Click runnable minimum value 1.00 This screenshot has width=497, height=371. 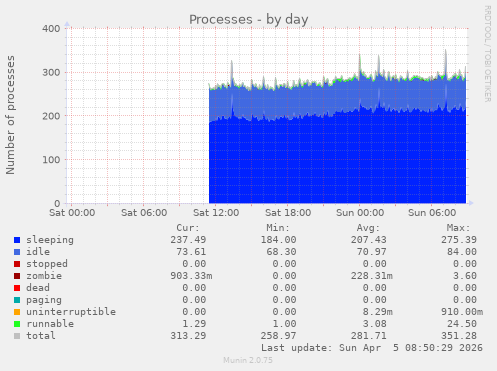284,324
